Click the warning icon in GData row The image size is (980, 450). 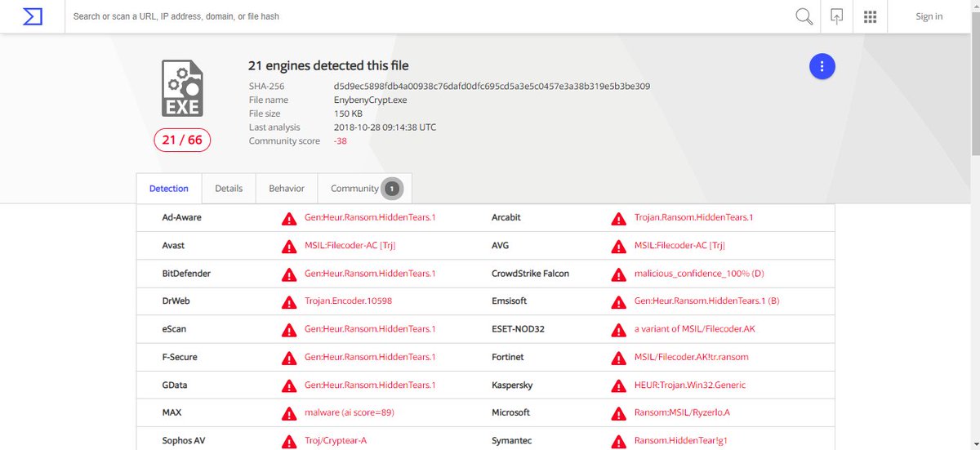tap(289, 385)
